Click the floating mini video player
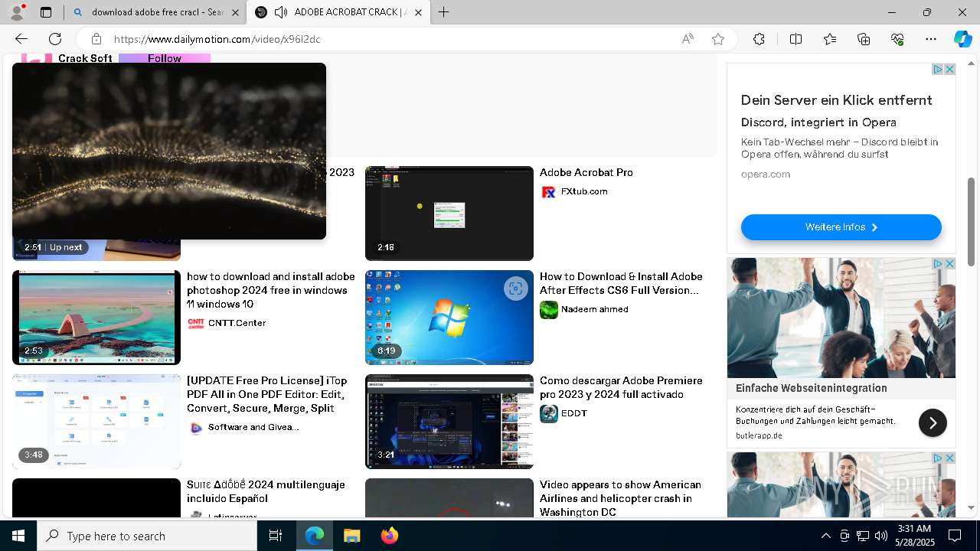980x551 pixels. point(169,151)
